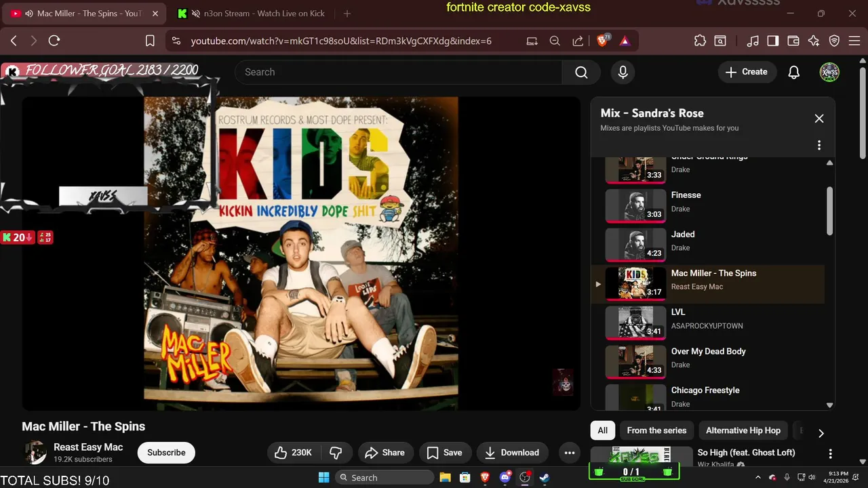Screen dimensions: 868x488
Task: Save video to a playlist
Action: coord(444,453)
